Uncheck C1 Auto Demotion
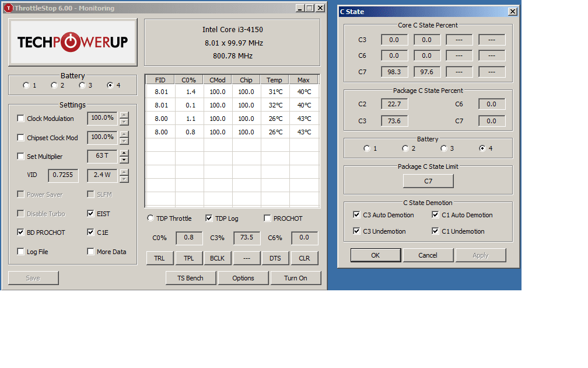The width and height of the screenshot is (588, 368). point(435,214)
